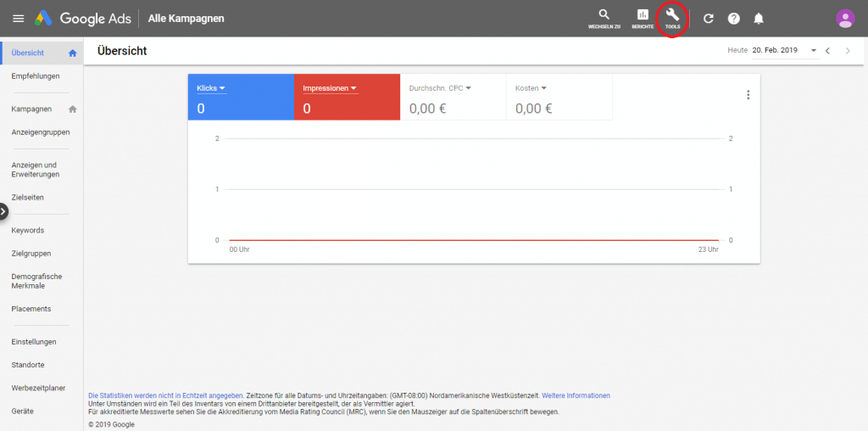The image size is (868, 431).
Task: Open the Kosten metric dropdown
Action: coord(531,88)
